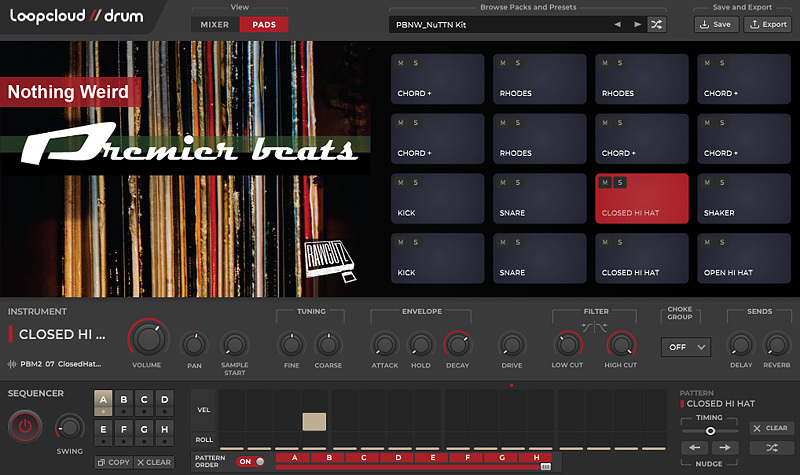Nudge pattern right with arrow button
This screenshot has height=475, width=800.
[x=725, y=448]
